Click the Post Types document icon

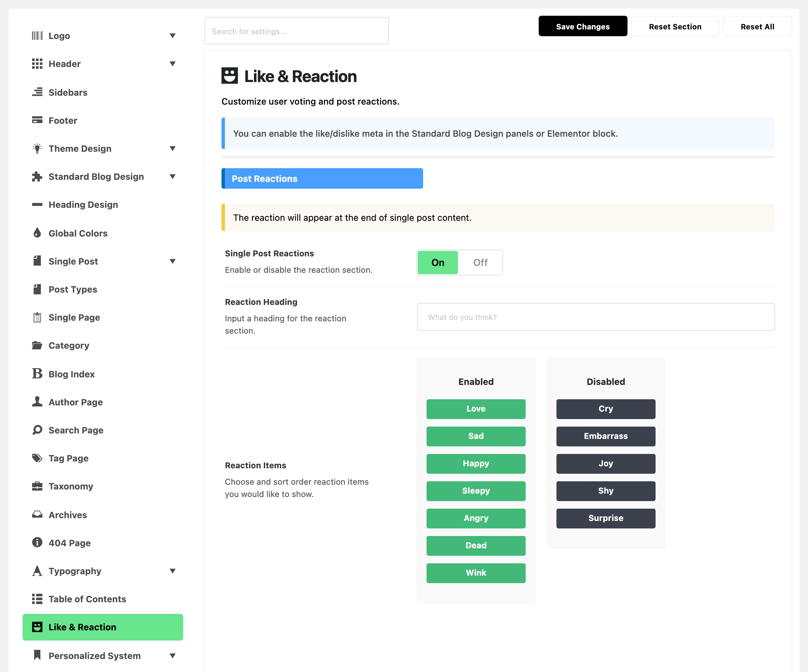[37, 289]
